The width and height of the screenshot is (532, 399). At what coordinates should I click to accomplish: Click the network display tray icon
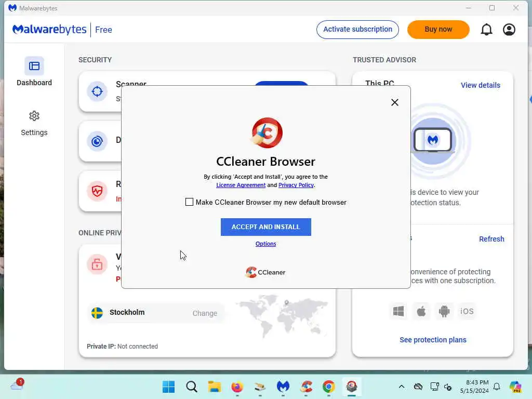click(x=434, y=387)
